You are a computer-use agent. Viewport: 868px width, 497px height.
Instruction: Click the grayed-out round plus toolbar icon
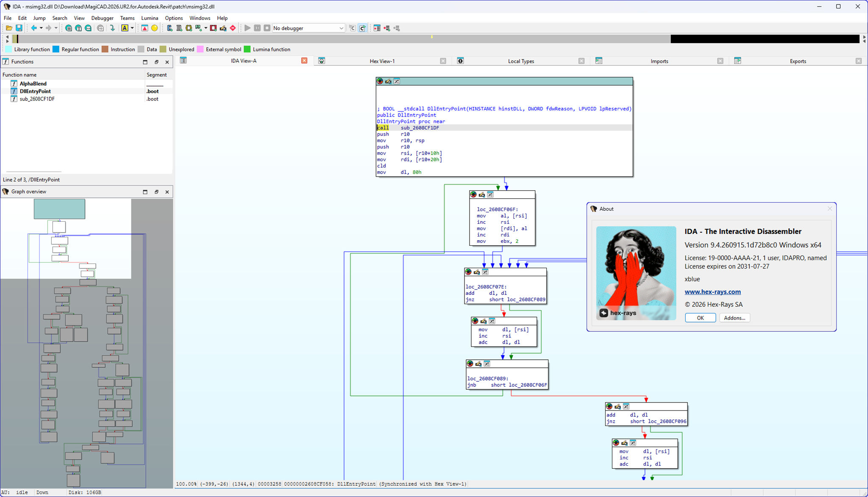(x=100, y=28)
